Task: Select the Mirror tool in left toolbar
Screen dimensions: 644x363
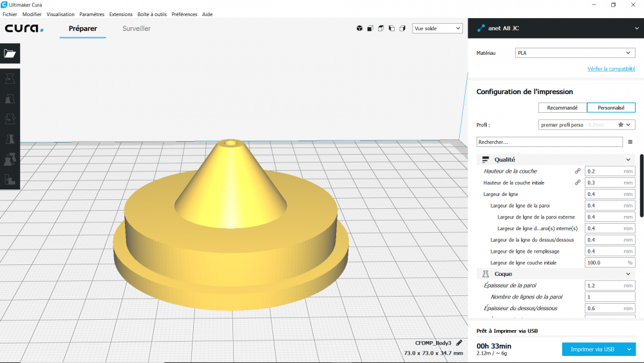Action: [10, 139]
